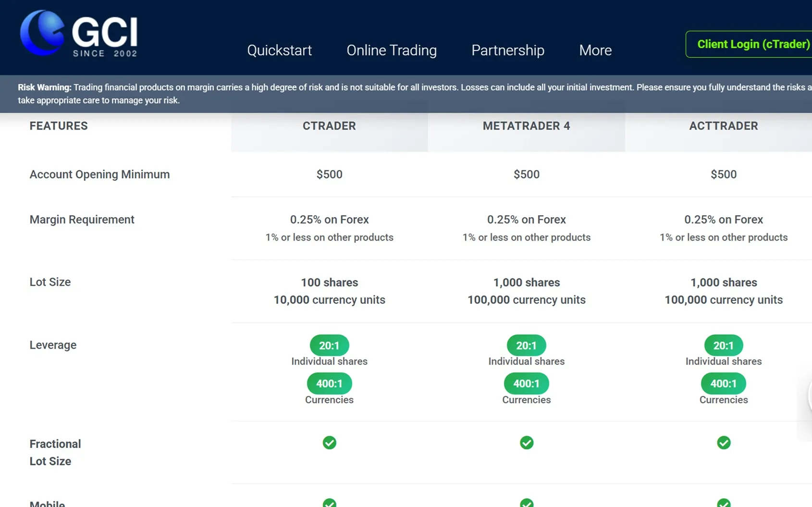Click cTrader's 10,000 currency units text
Screen dimensions: 812x507
pos(329,300)
